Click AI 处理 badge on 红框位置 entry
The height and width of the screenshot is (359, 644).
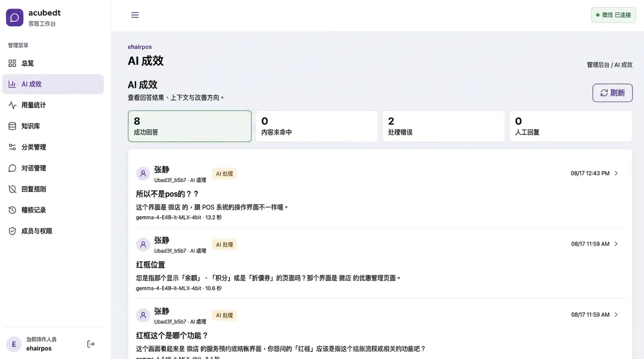click(x=224, y=245)
